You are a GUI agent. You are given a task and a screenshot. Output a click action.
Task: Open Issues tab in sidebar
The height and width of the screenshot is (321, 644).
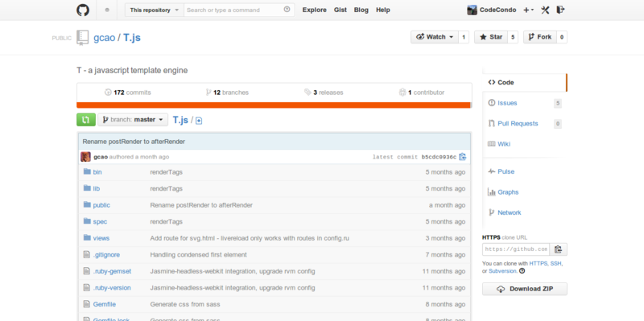[x=507, y=103]
